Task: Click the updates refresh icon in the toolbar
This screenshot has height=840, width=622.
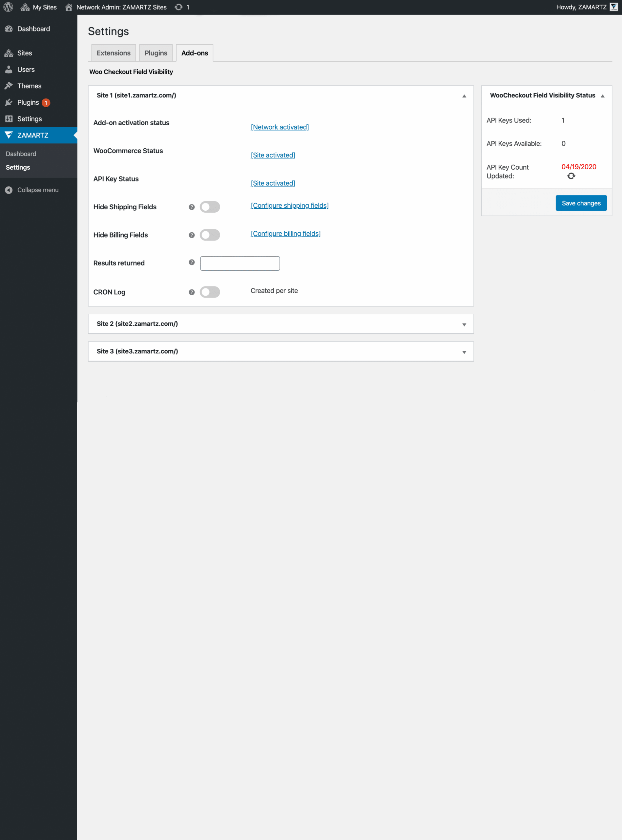Action: click(178, 7)
